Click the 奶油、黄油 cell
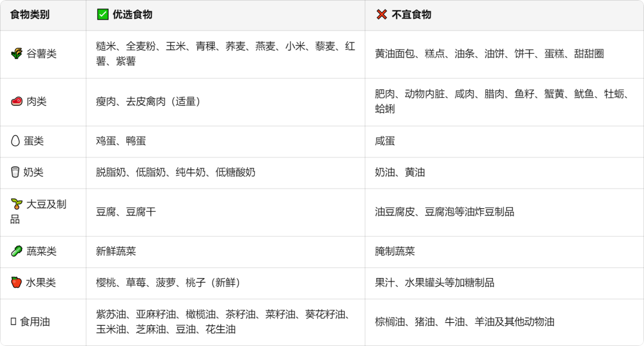This screenshot has height=346, width=644. [504, 172]
